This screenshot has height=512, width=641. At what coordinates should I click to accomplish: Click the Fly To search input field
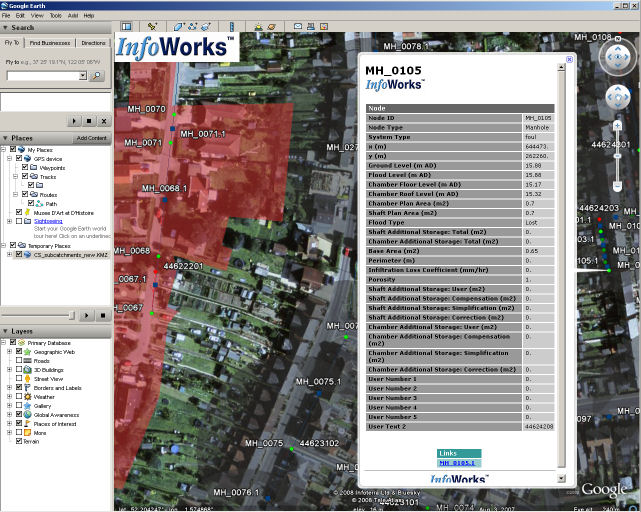coord(43,76)
